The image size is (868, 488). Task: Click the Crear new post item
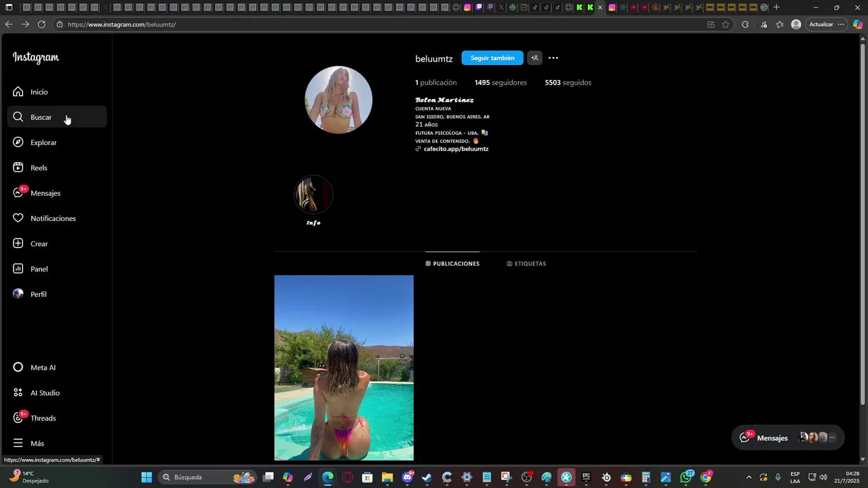click(x=57, y=243)
